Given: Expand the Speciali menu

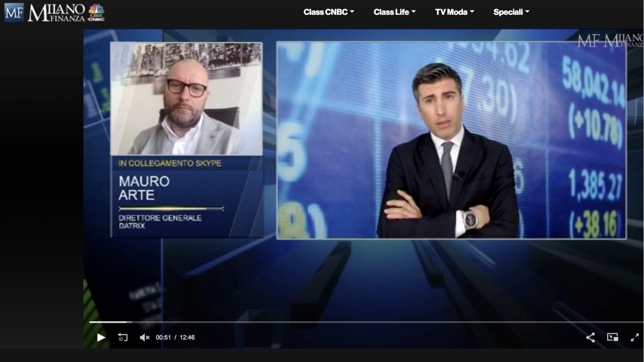Looking at the screenshot, I should [x=511, y=12].
